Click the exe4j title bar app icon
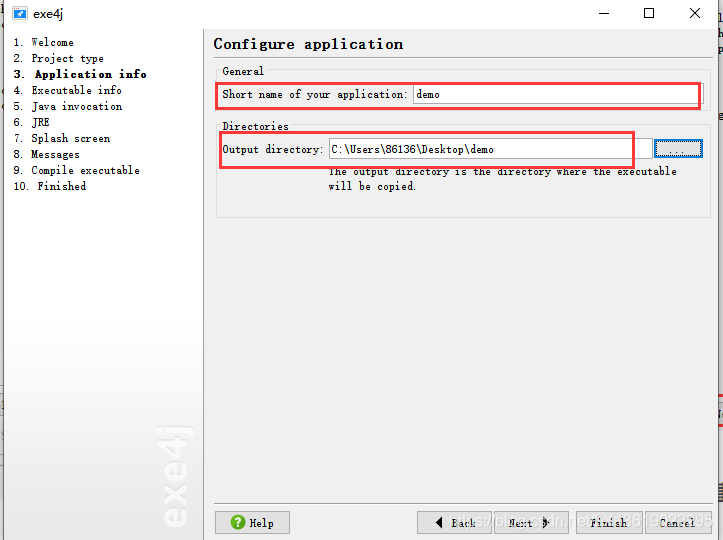This screenshot has height=540, width=723. coord(19,13)
